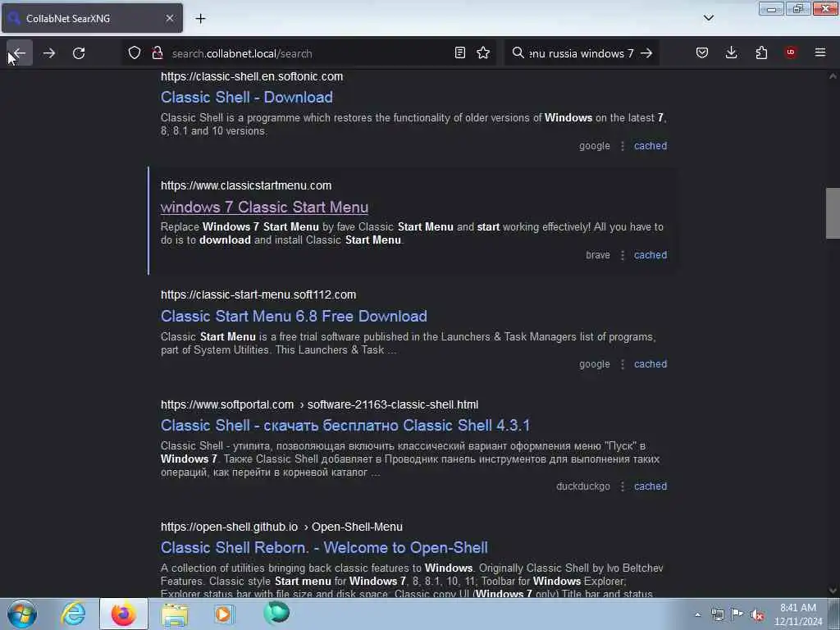The width and height of the screenshot is (840, 630).
Task: Open cached copy of softportal result
Action: coord(651,486)
